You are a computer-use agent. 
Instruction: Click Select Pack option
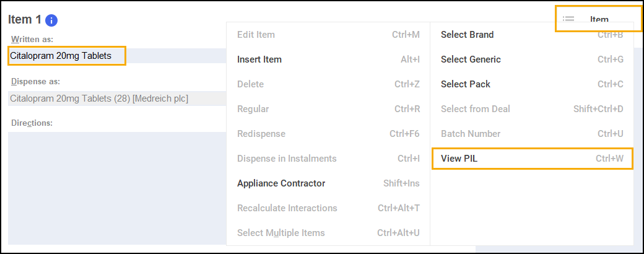click(x=532, y=84)
